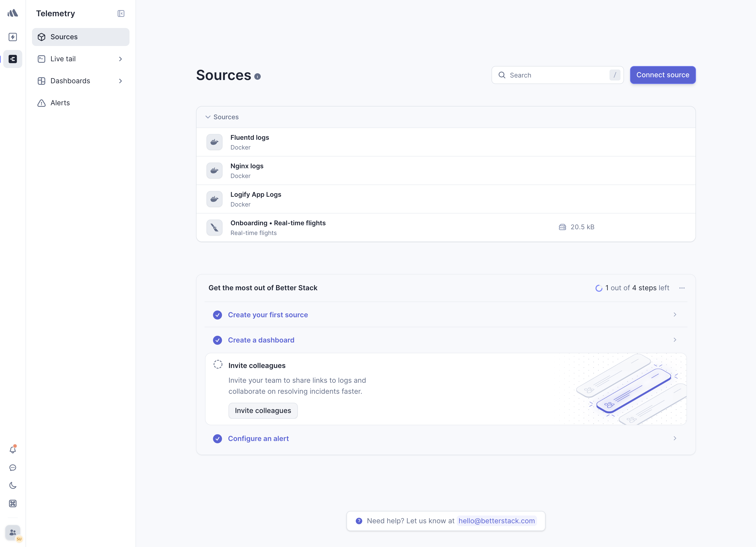Click the Better Stack logo icon top-left

point(13,13)
